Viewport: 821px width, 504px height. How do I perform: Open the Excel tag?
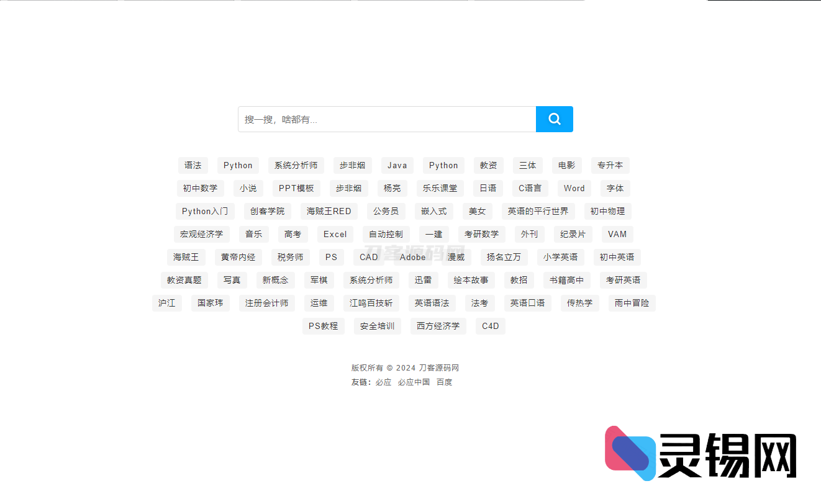(x=335, y=234)
